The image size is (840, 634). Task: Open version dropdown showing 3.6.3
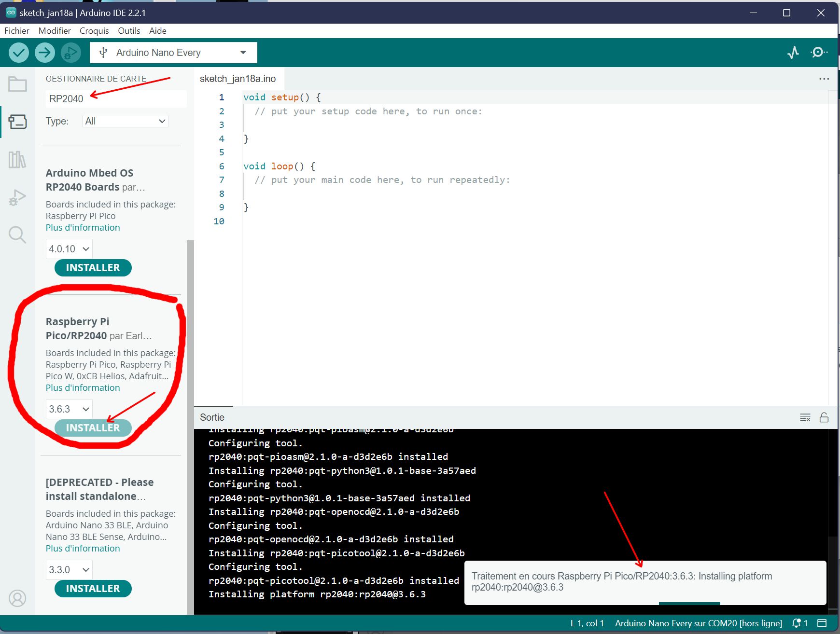pos(69,409)
